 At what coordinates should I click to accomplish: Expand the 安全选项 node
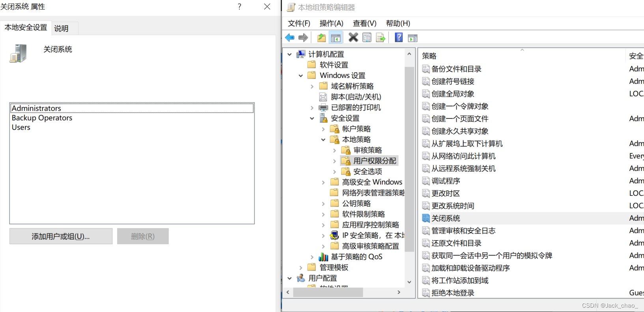pos(334,171)
